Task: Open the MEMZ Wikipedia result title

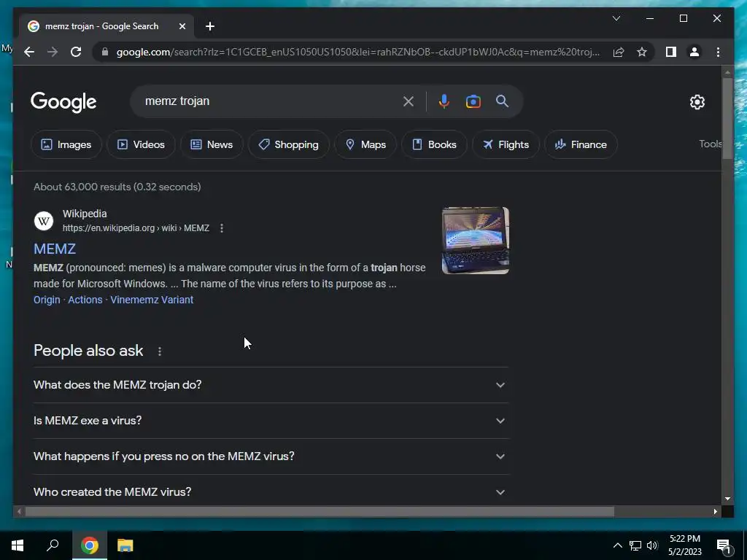Action: [54, 249]
